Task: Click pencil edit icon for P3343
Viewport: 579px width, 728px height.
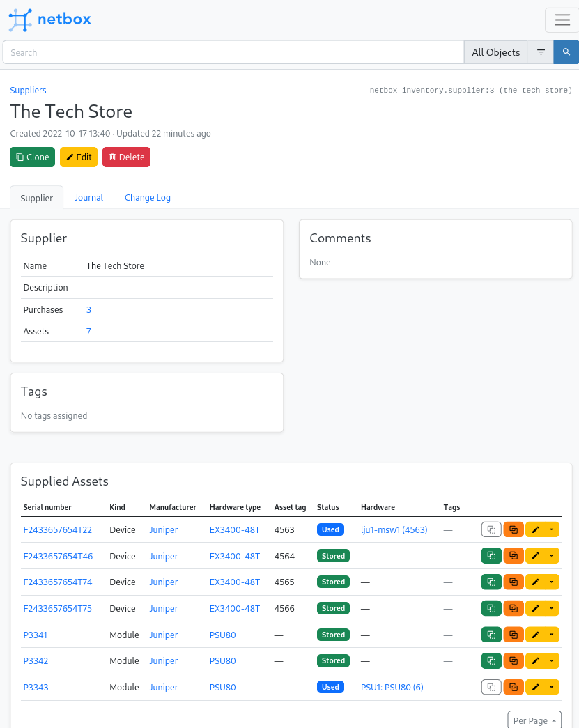Action: pos(535,687)
